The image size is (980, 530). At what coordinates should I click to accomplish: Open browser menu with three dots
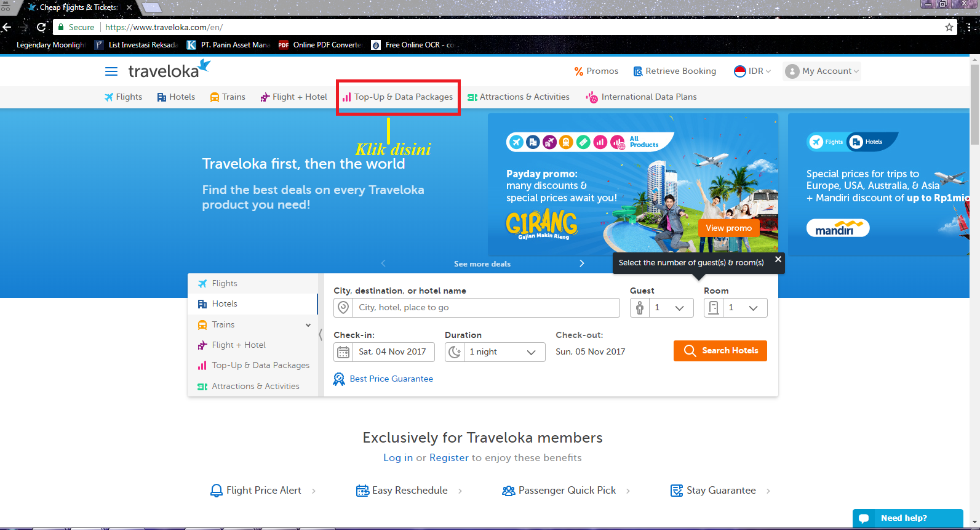[970, 27]
